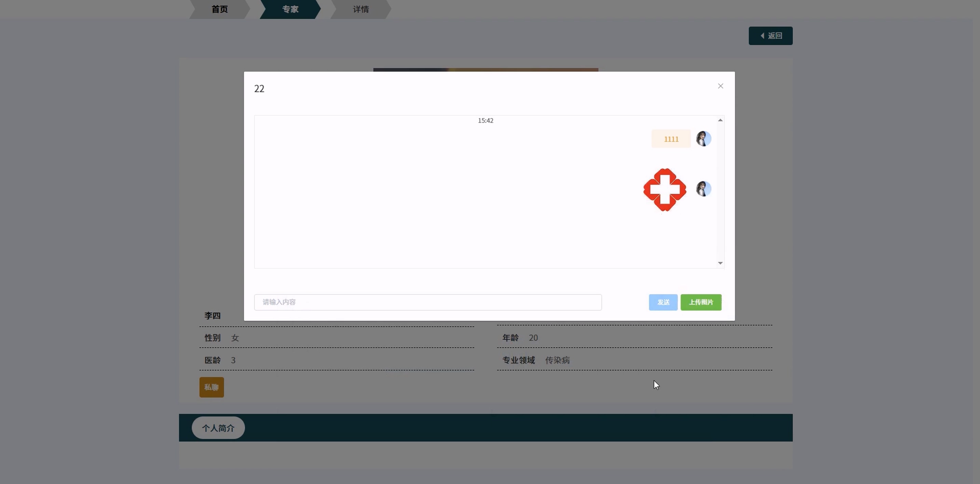The image size is (980, 484).
Task: Click the red cross image message
Action: 665,189
